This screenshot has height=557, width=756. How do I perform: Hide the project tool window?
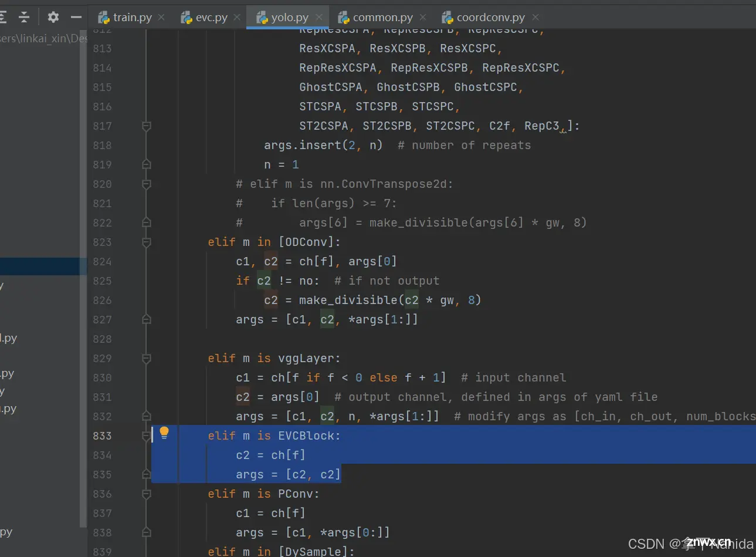[x=76, y=17]
